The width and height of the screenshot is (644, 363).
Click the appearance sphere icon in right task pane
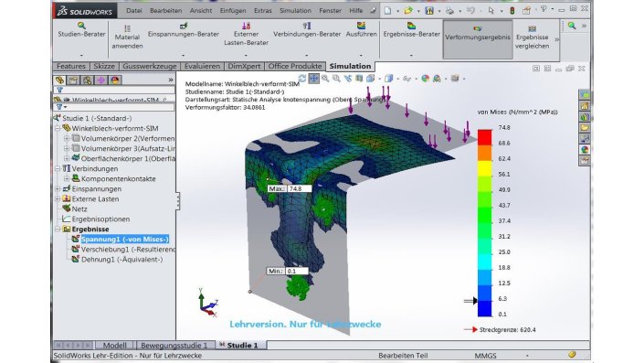coord(585,150)
